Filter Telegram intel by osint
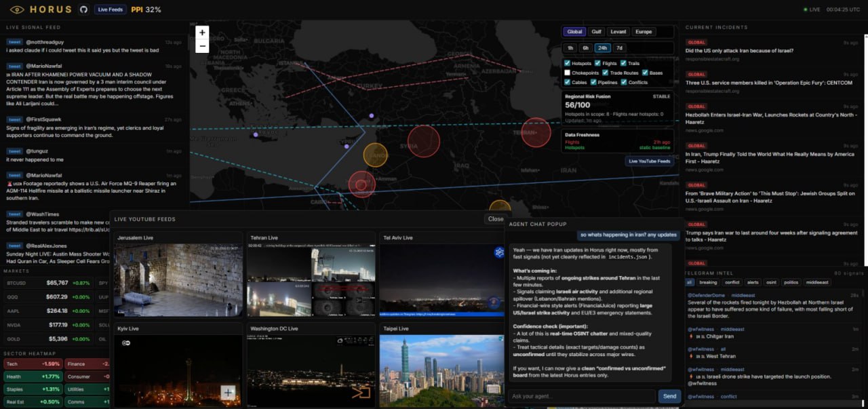The image size is (868, 409). [x=772, y=282]
